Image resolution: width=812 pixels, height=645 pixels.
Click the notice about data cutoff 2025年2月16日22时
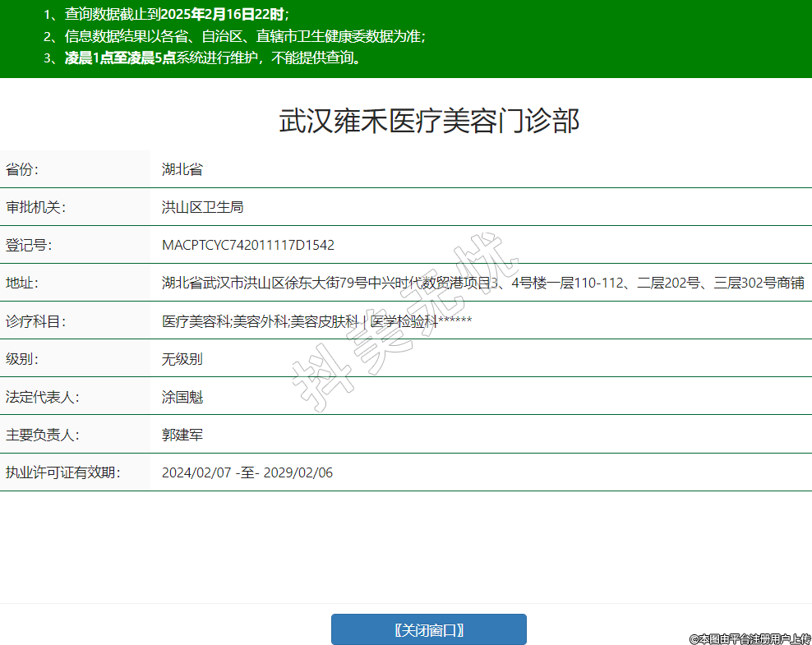point(167,14)
